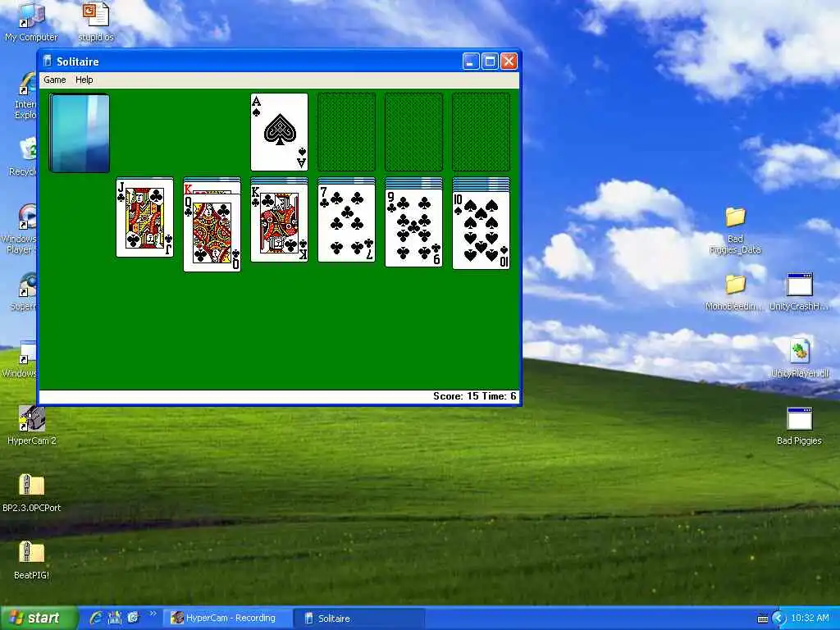The height and width of the screenshot is (630, 840).
Task: Minimize the Solitaire window
Action: 470,62
